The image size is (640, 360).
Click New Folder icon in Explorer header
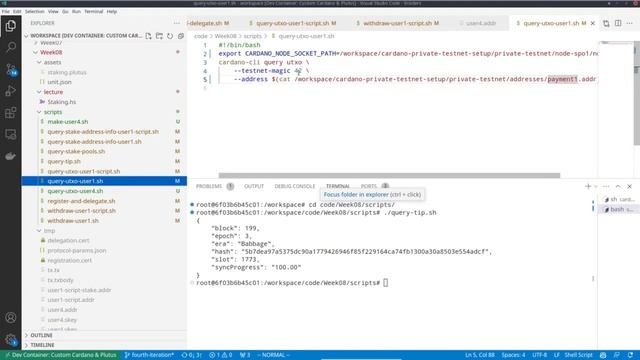159,36
